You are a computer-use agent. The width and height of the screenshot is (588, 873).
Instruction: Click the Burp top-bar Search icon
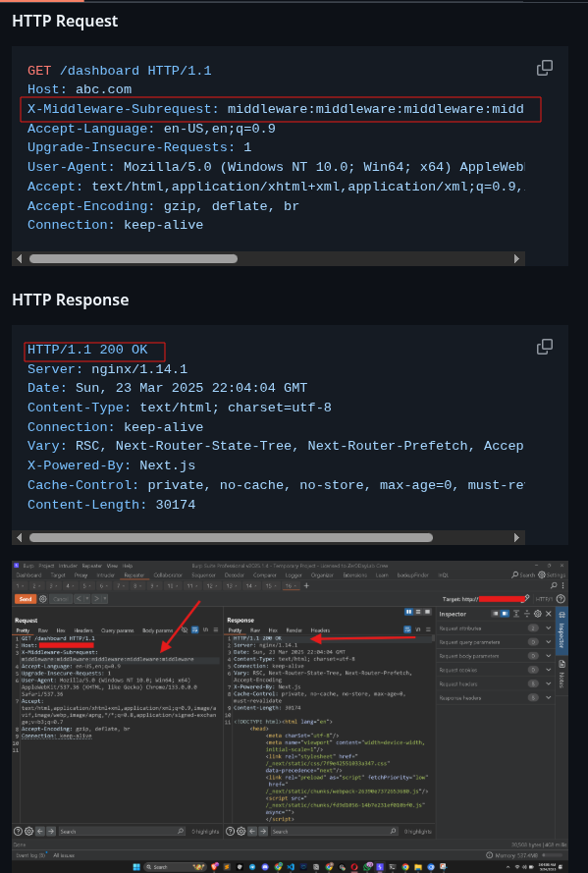(515, 574)
